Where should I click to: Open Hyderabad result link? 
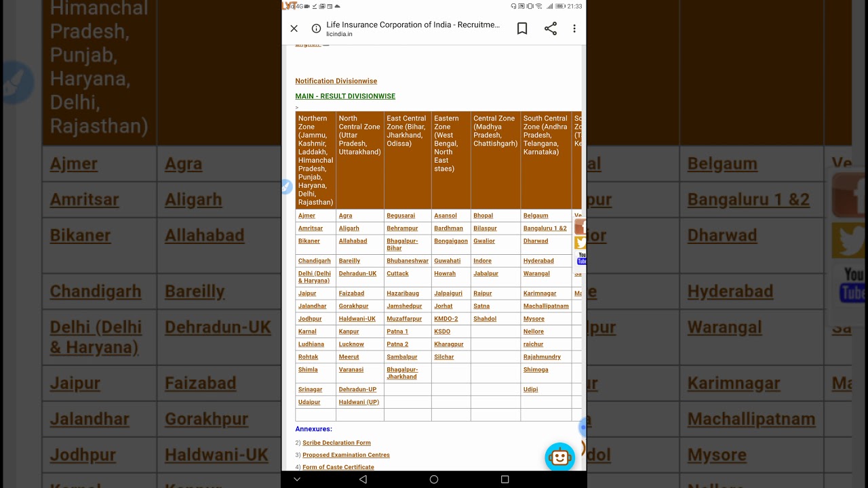tap(538, 261)
